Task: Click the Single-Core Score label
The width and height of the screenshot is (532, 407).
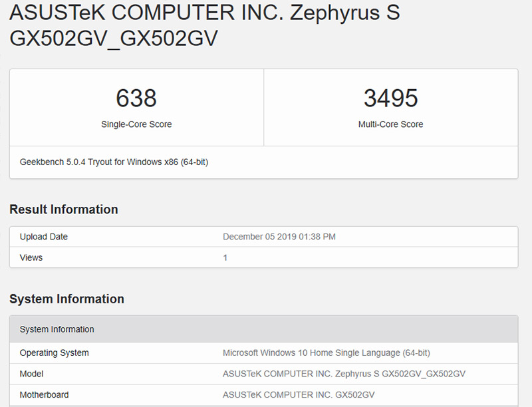Action: pos(136,124)
